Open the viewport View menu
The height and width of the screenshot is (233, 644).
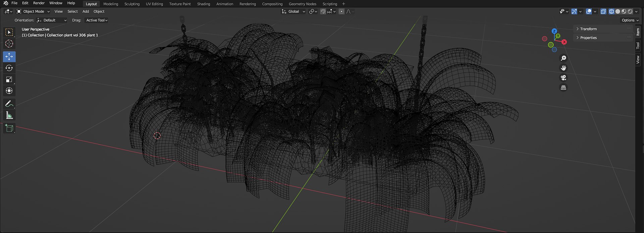click(x=58, y=11)
